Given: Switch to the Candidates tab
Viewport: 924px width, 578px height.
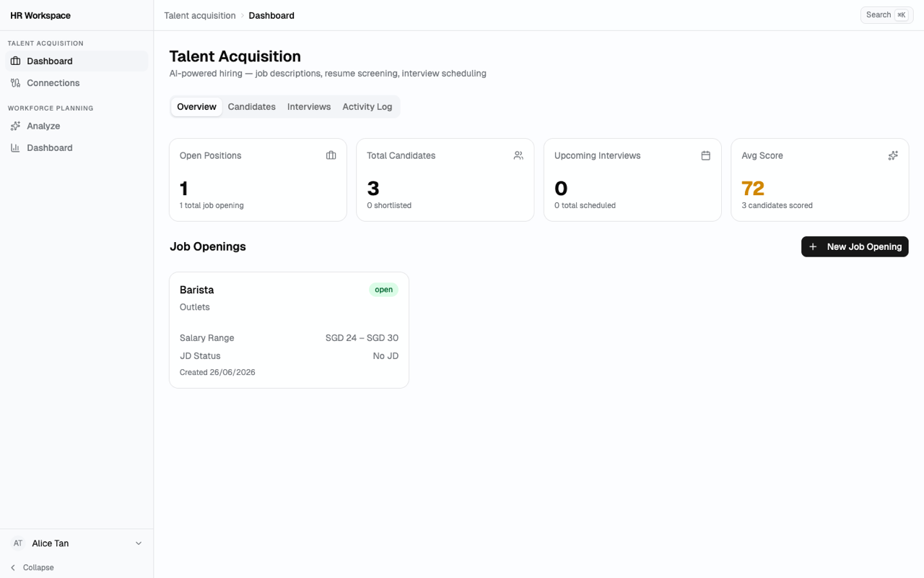Looking at the screenshot, I should tap(252, 107).
